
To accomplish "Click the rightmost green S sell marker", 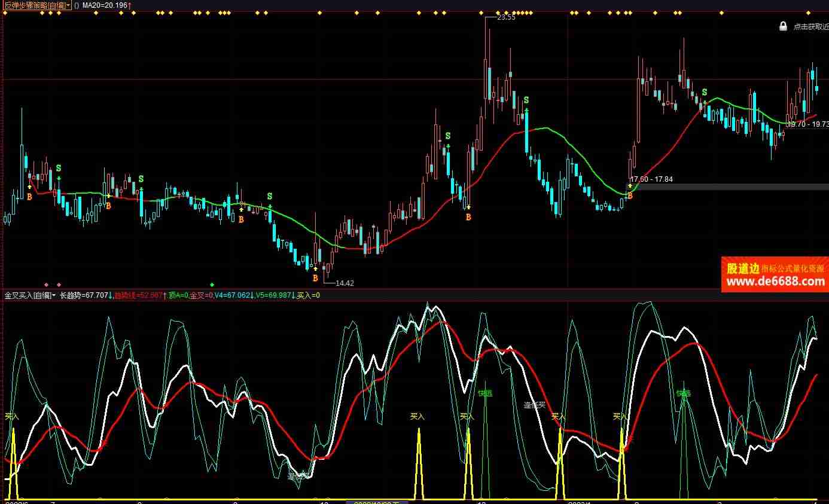I will click(705, 92).
